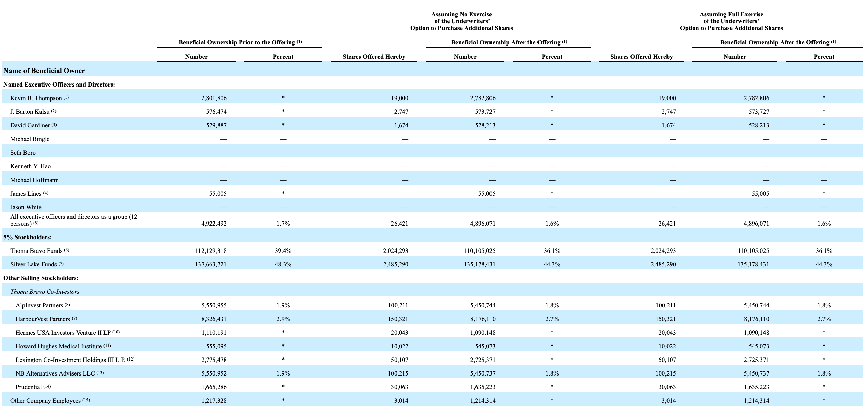This screenshot has height=413, width=868.
Task: Select the value 5,550,955
Action: 214,305
